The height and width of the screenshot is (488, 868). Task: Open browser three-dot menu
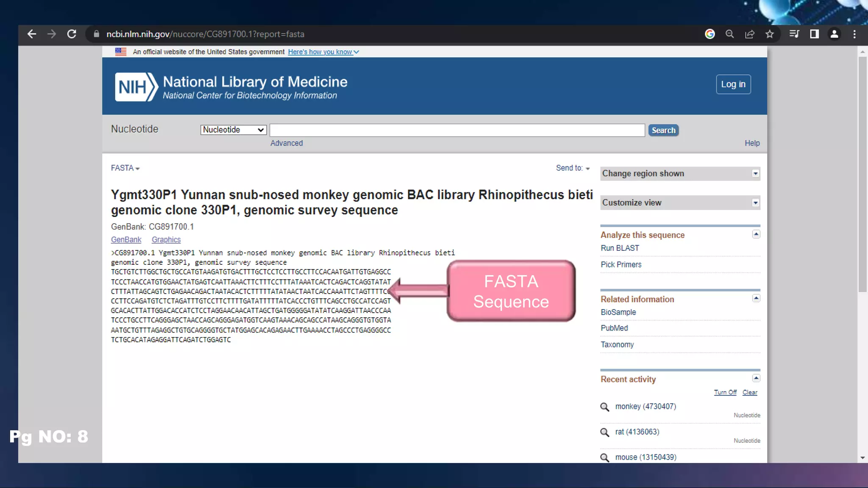click(x=854, y=34)
